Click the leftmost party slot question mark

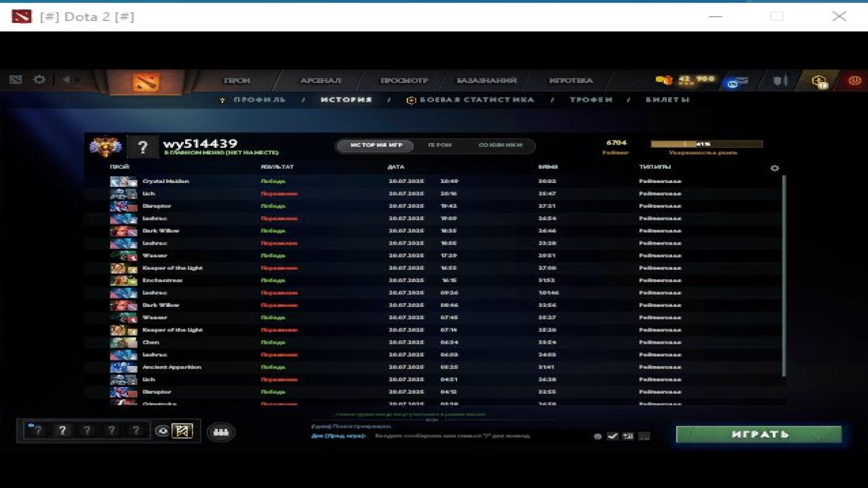(x=37, y=430)
